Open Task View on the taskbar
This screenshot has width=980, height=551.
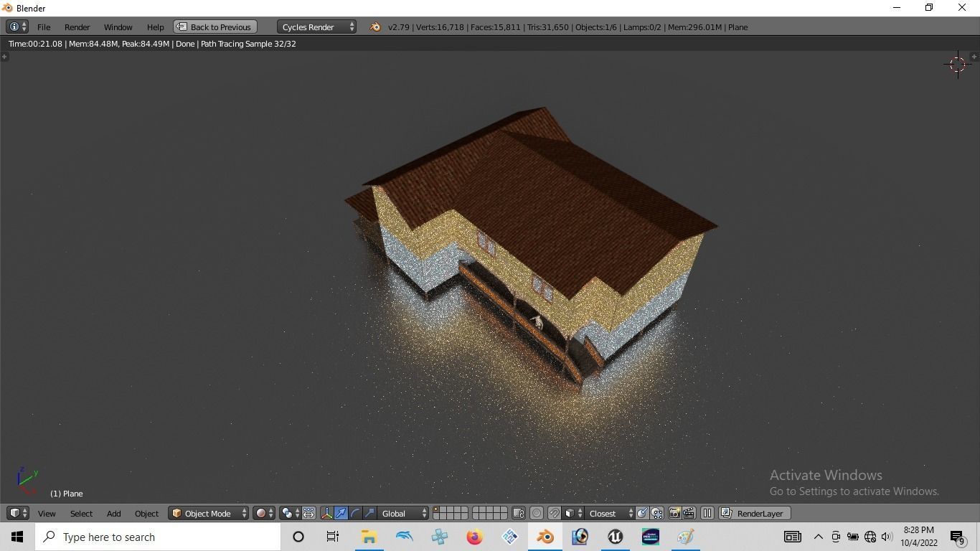click(x=333, y=537)
